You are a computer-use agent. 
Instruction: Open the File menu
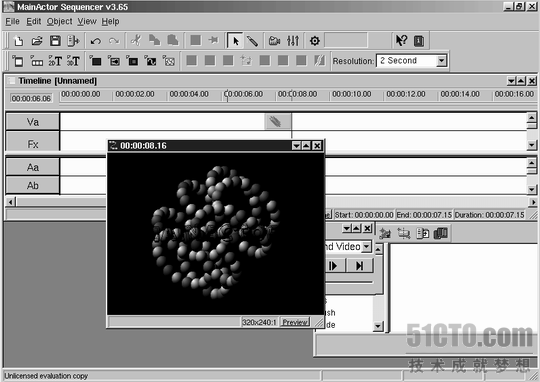[x=12, y=21]
